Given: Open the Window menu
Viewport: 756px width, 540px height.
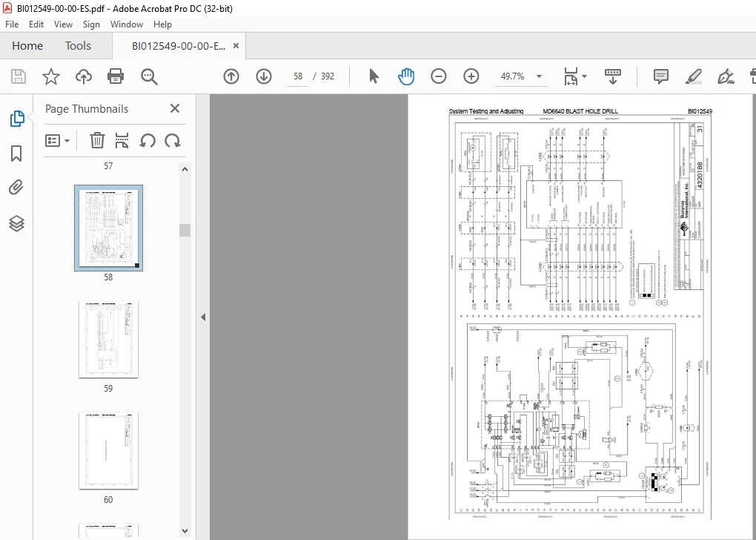Looking at the screenshot, I should tap(126, 24).
